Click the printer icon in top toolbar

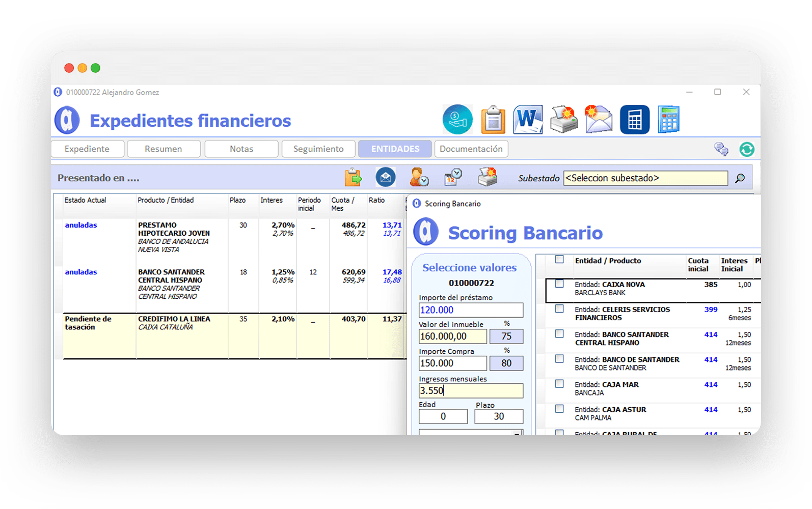tap(564, 120)
